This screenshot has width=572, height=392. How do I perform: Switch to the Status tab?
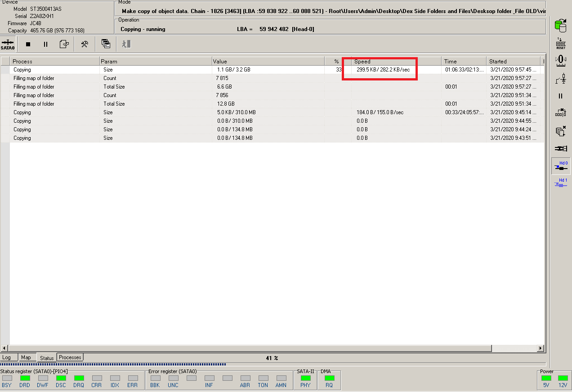point(47,358)
